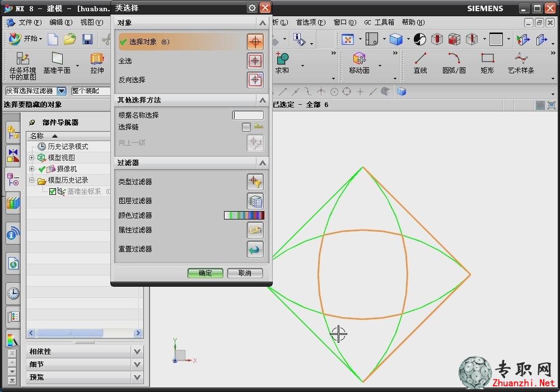This screenshot has width=560, height=392.
Task: Click the Select Objects crosshair icon
Action: (x=255, y=42)
